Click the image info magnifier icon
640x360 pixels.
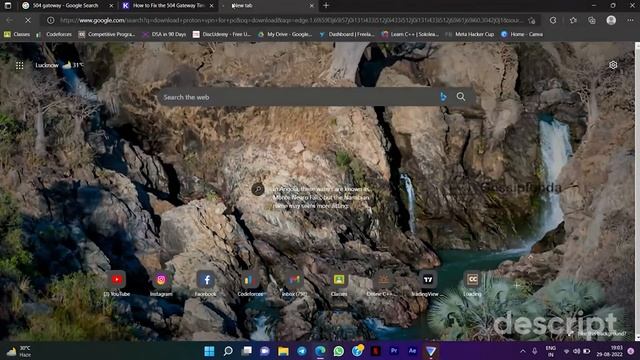click(x=258, y=189)
